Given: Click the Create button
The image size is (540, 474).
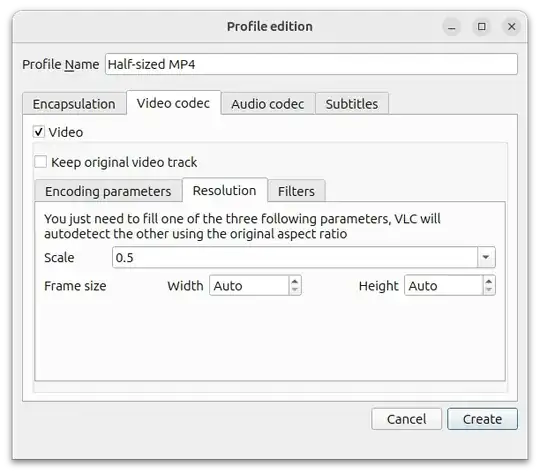Looking at the screenshot, I should pos(482,419).
